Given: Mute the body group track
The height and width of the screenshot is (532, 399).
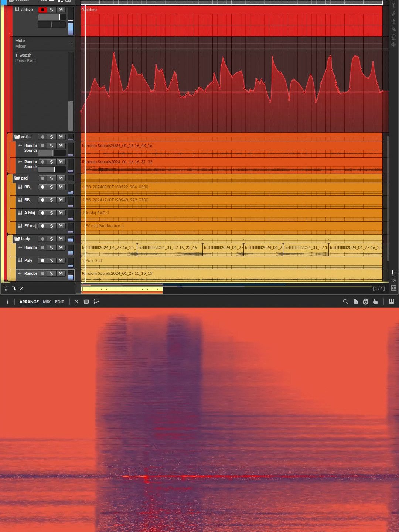Looking at the screenshot, I should pos(61,239).
